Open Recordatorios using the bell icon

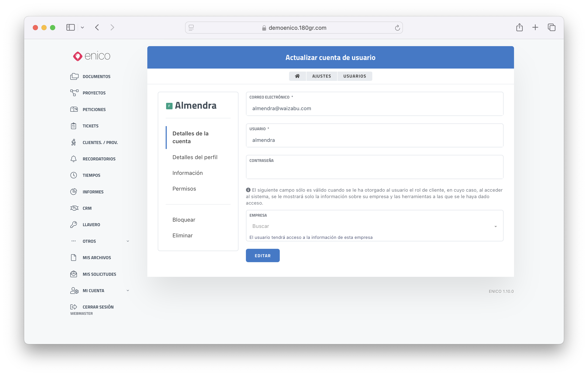pos(74,159)
